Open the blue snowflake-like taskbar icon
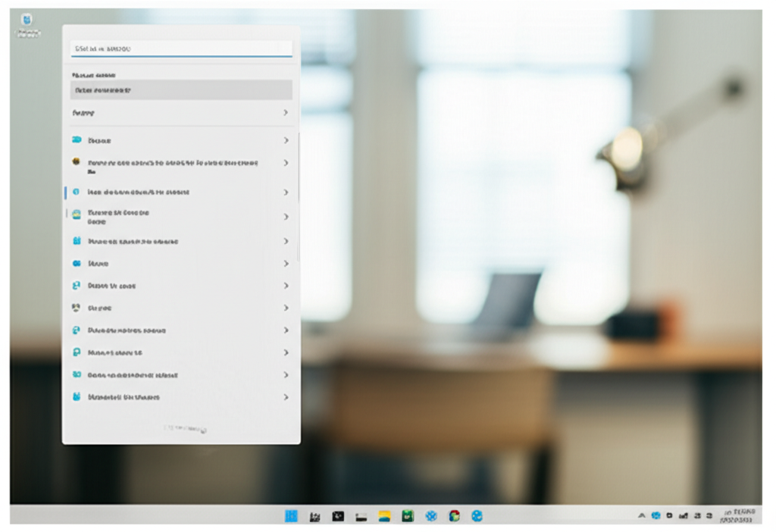This screenshot has width=776, height=532. coord(431,516)
